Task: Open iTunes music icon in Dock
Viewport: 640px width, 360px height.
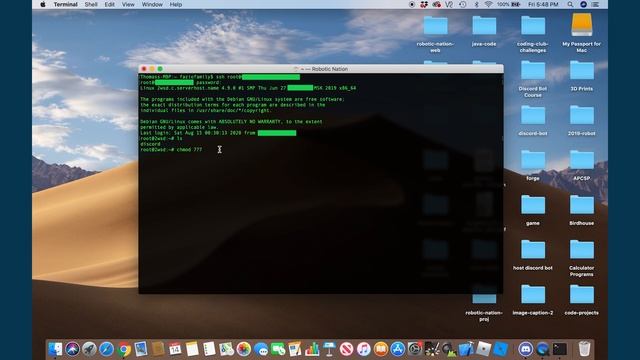Action: pos(363,349)
